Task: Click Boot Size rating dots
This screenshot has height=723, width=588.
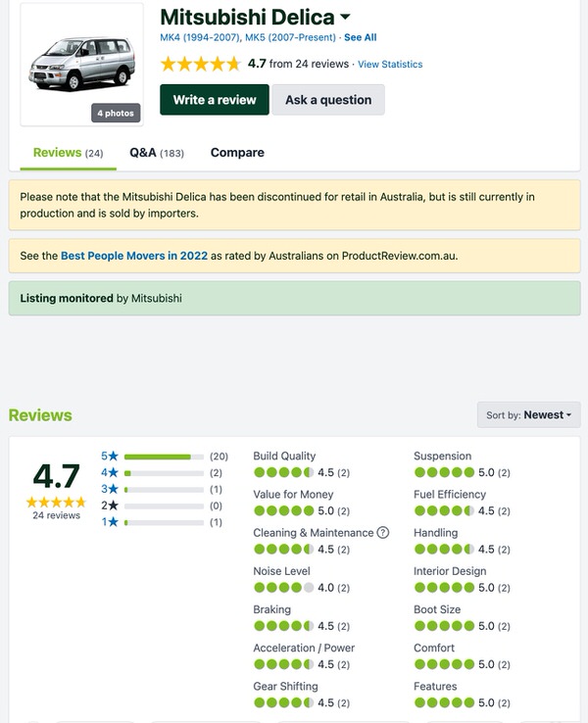Action: click(x=444, y=626)
